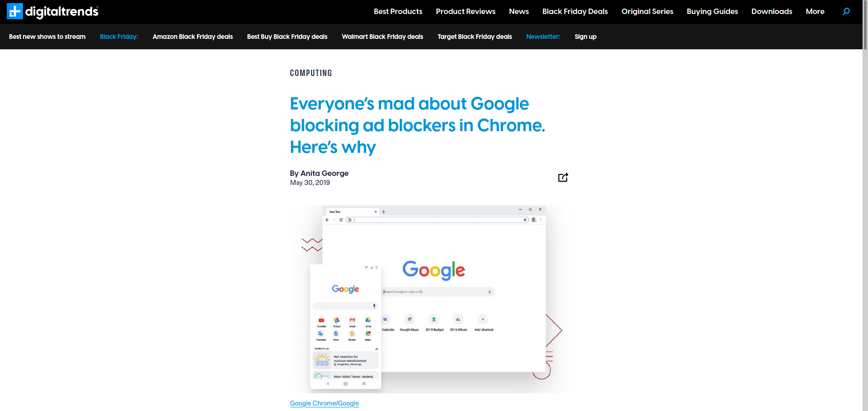Screen dimensions: 868x411
Task: Open Best Products menu
Action: pos(398,11)
